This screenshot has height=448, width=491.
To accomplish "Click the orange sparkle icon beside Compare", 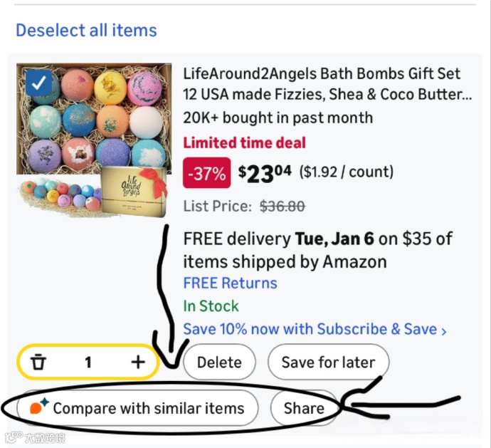I will (x=38, y=408).
